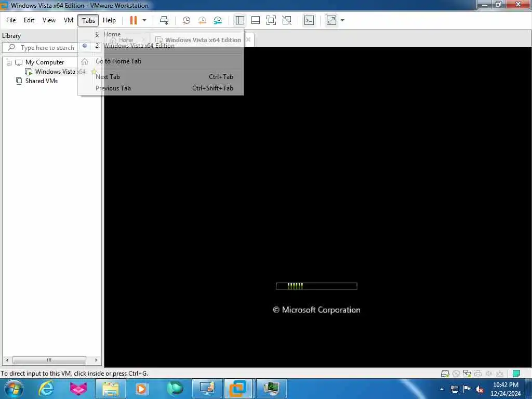Open Windows Explorer folder on taskbar
The image size is (532, 399).
(x=111, y=389)
